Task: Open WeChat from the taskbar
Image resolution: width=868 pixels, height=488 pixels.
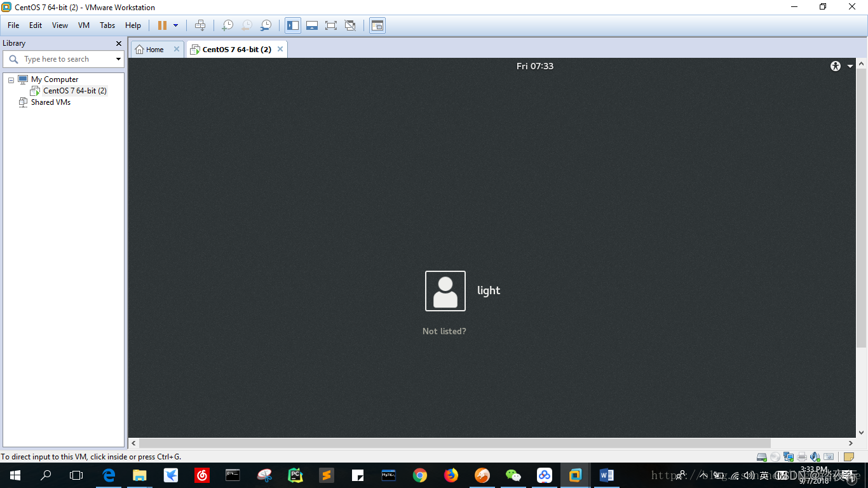Action: pos(513,475)
